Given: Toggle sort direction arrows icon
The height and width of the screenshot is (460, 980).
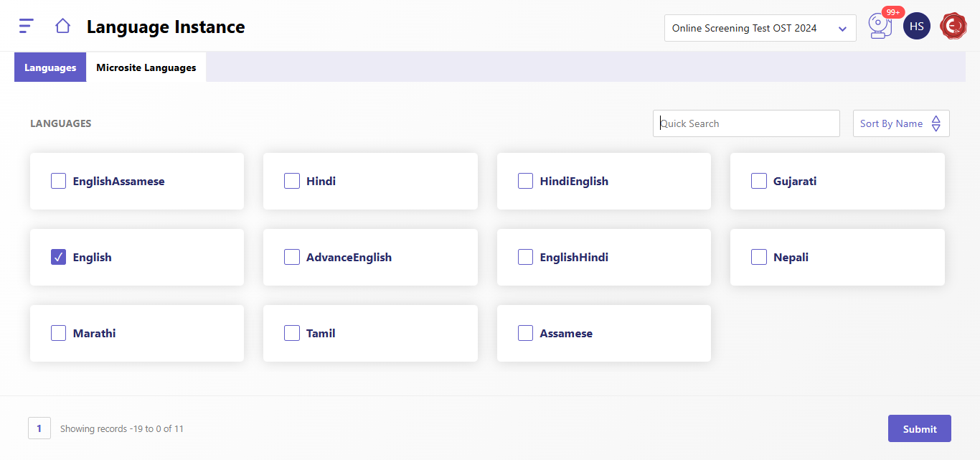Looking at the screenshot, I should [x=936, y=123].
